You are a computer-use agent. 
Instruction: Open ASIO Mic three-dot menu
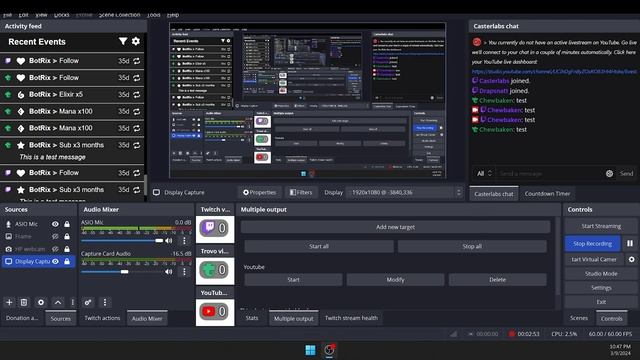pyautogui.click(x=184, y=240)
